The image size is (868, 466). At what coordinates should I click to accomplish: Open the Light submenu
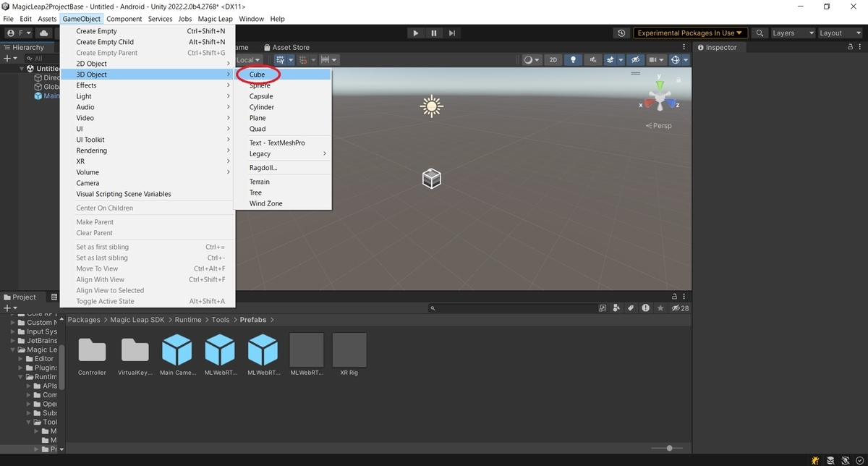148,96
